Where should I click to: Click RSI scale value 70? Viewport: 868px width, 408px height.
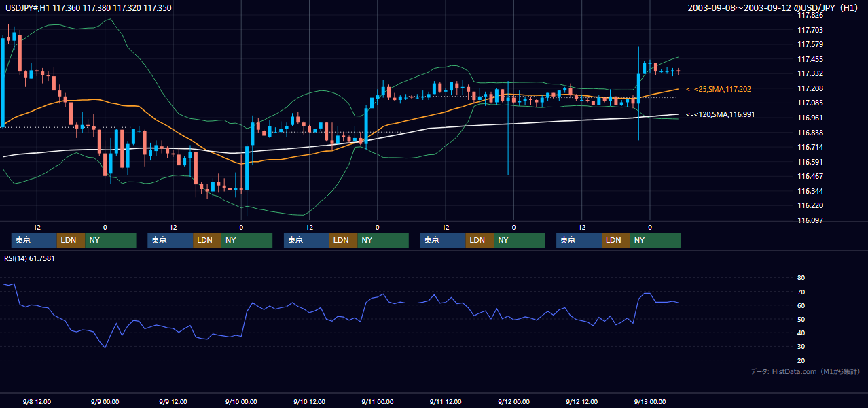click(801, 292)
